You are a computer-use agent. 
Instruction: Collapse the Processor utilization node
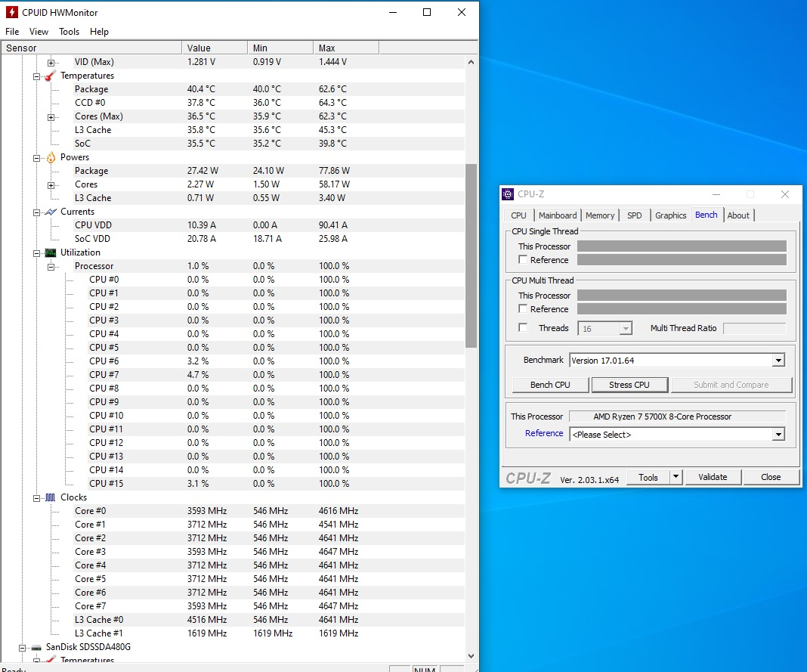coord(51,267)
